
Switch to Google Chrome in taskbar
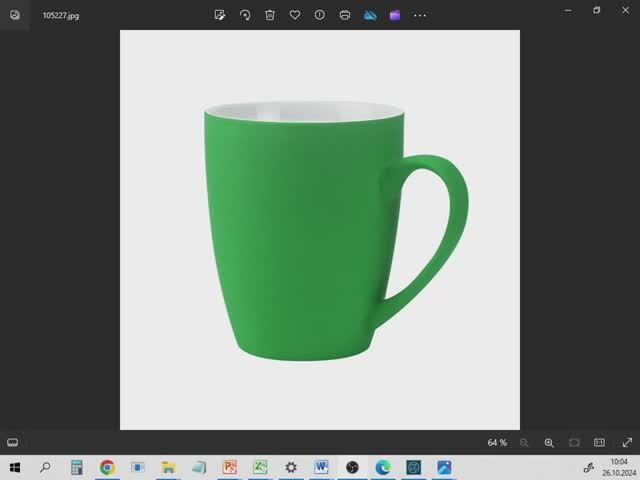(x=107, y=467)
